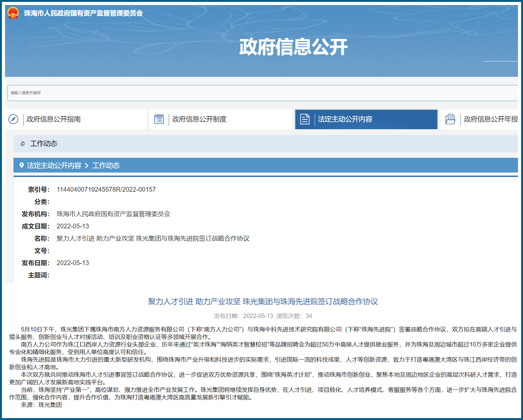Click the 名称 field article title text
The height and width of the screenshot is (420, 523).
coord(153,239)
